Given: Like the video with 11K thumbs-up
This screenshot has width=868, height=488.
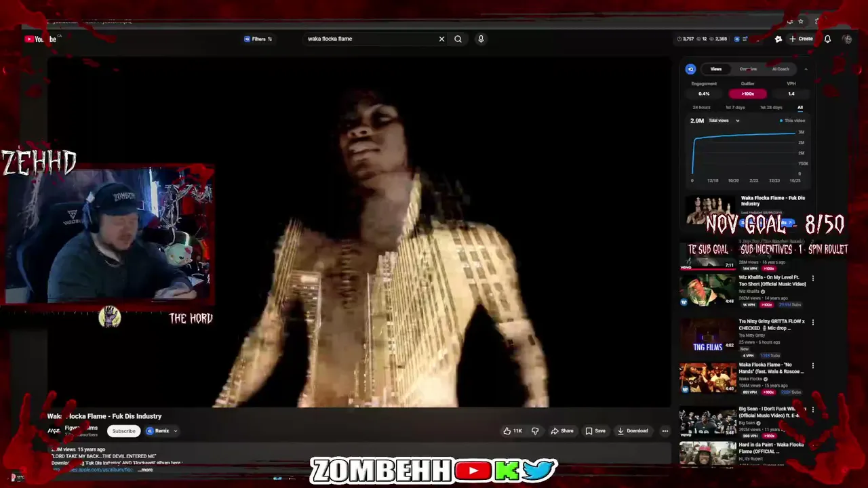Looking at the screenshot, I should click(513, 430).
